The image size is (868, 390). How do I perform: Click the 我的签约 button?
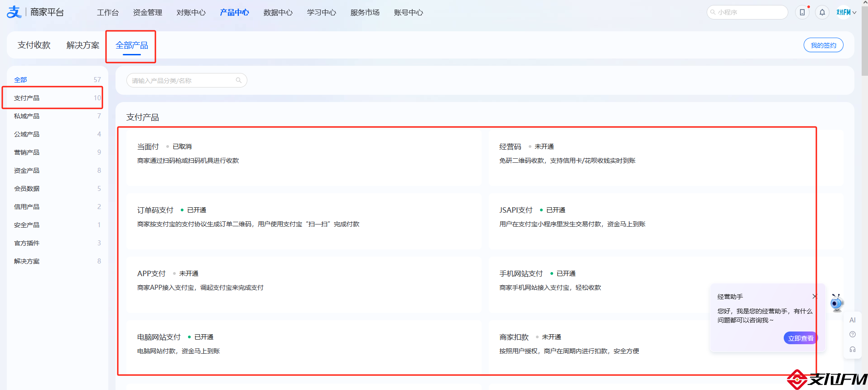[823, 45]
